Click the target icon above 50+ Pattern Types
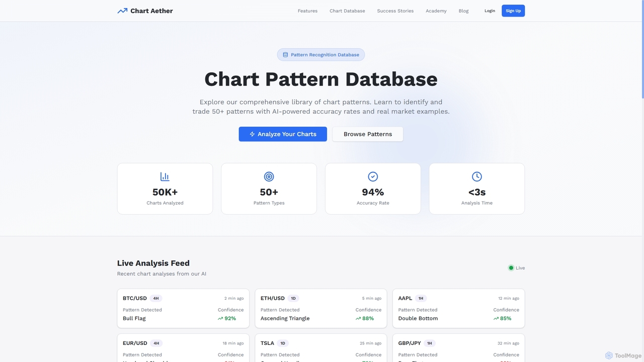 click(x=269, y=176)
